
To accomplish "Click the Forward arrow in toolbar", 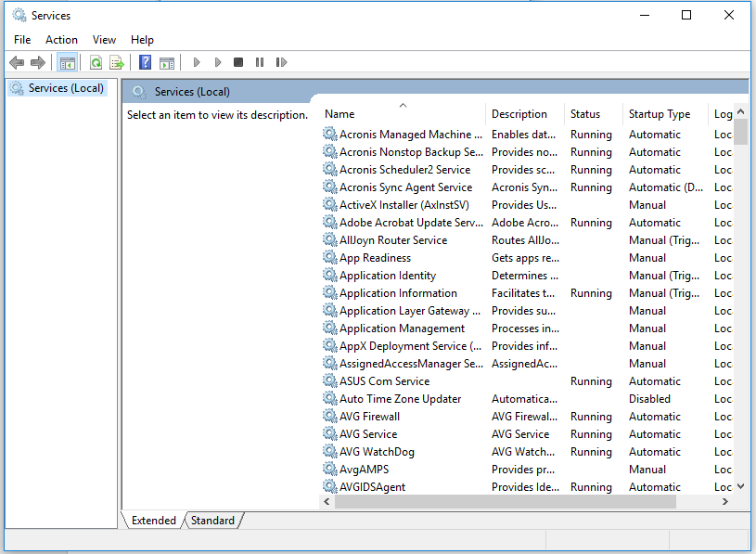I will [38, 63].
